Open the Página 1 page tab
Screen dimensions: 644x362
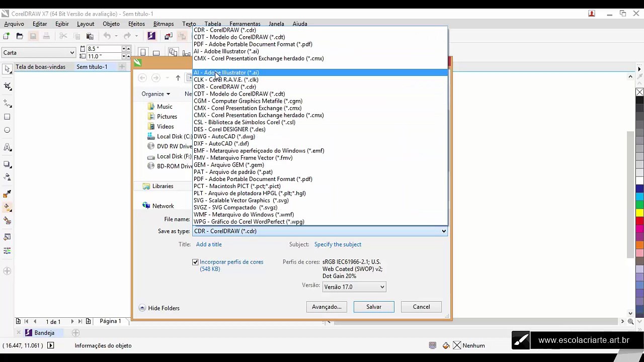[x=110, y=321]
